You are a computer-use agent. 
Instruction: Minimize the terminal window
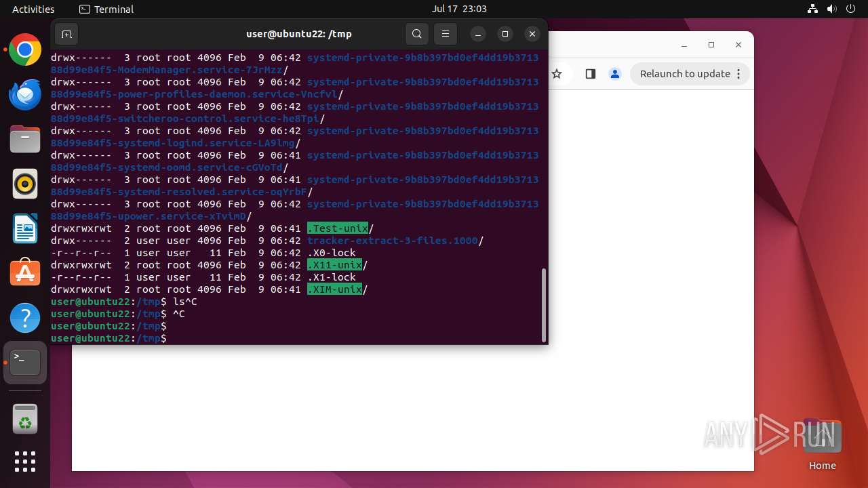pos(478,34)
